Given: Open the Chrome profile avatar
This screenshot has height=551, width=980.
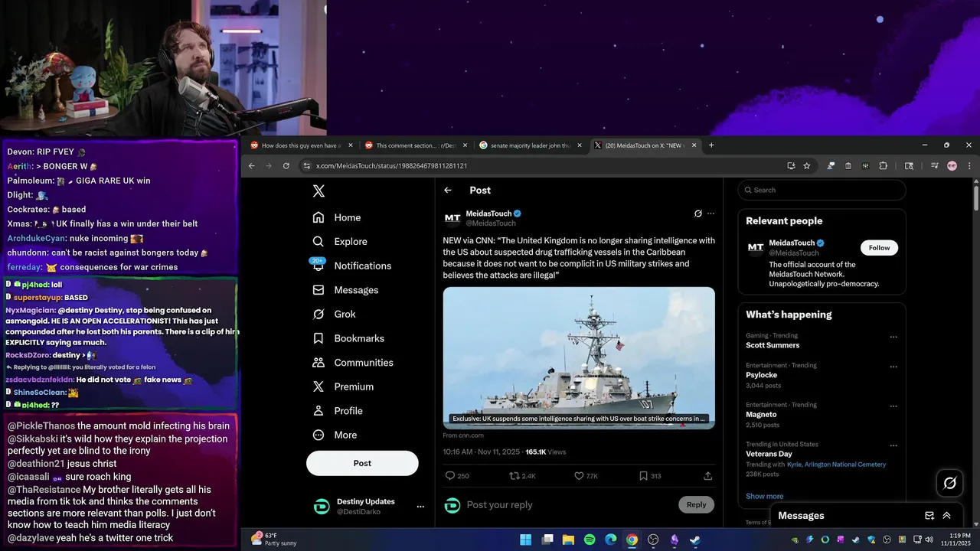Looking at the screenshot, I should (952, 165).
